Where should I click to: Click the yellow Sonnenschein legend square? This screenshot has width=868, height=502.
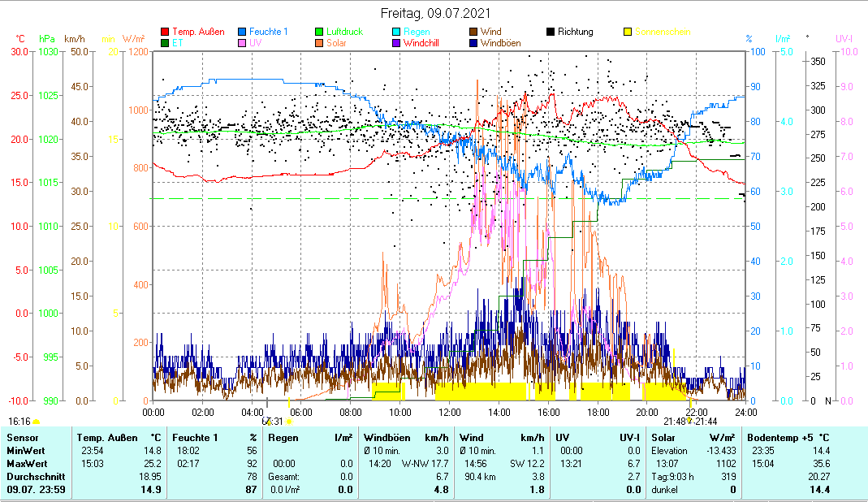[x=628, y=32]
